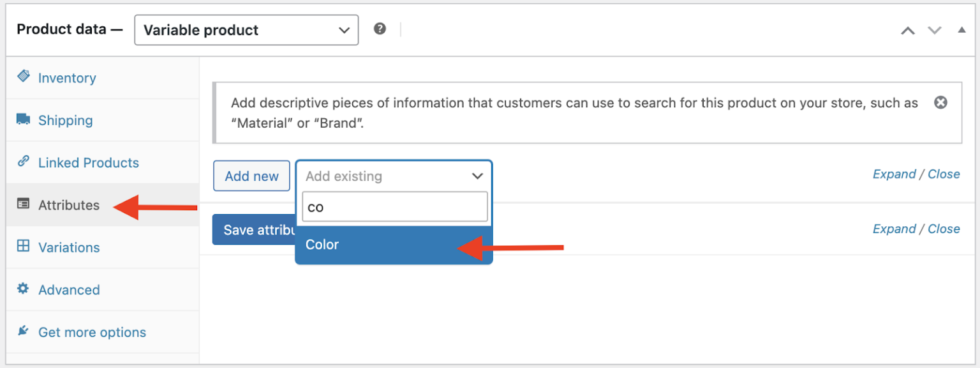Click the Linked Products chain icon

point(23,162)
